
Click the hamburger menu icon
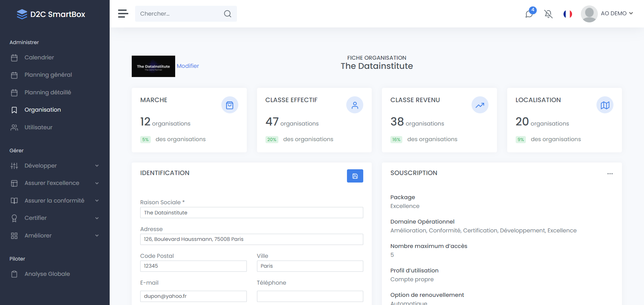coord(123,14)
